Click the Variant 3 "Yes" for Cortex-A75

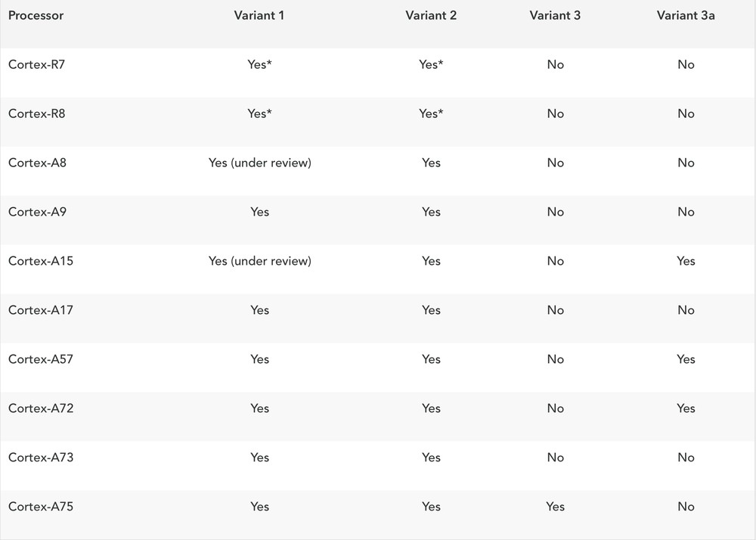point(555,507)
